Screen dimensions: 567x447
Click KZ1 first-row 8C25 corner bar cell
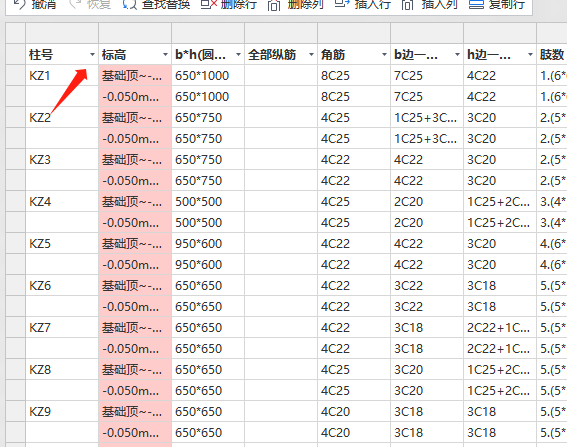coord(354,76)
